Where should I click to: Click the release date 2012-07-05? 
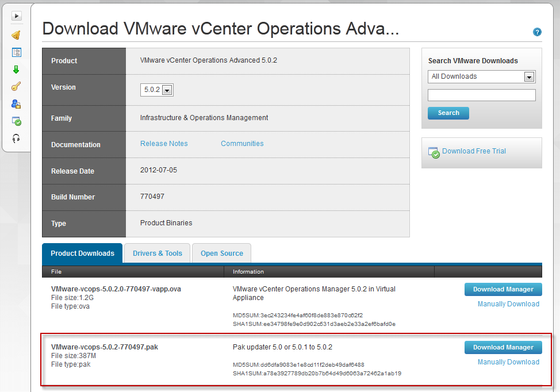159,170
